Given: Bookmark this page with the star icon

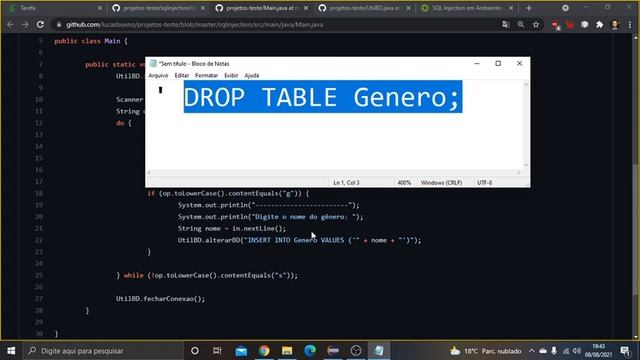Looking at the screenshot, I should [x=536, y=25].
